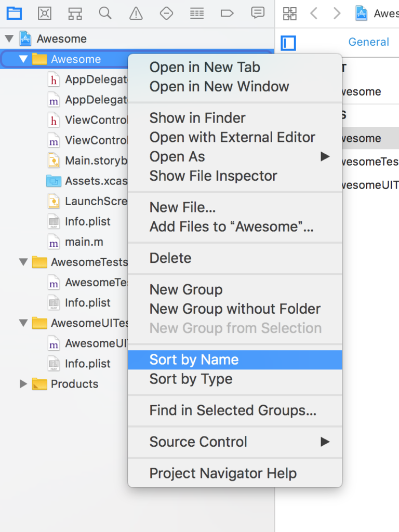Viewport: 399px width, 532px height.
Task: Toggle the targets list sidebar button
Action: tap(288, 43)
